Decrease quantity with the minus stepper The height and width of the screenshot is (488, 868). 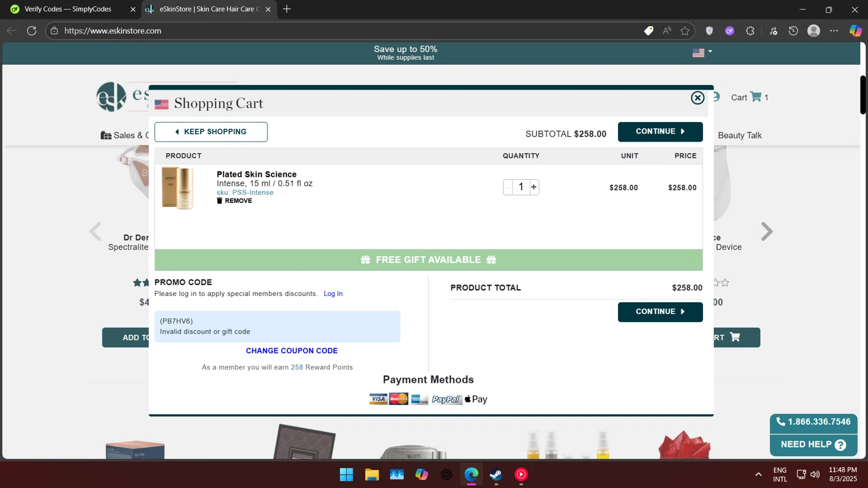(507, 187)
